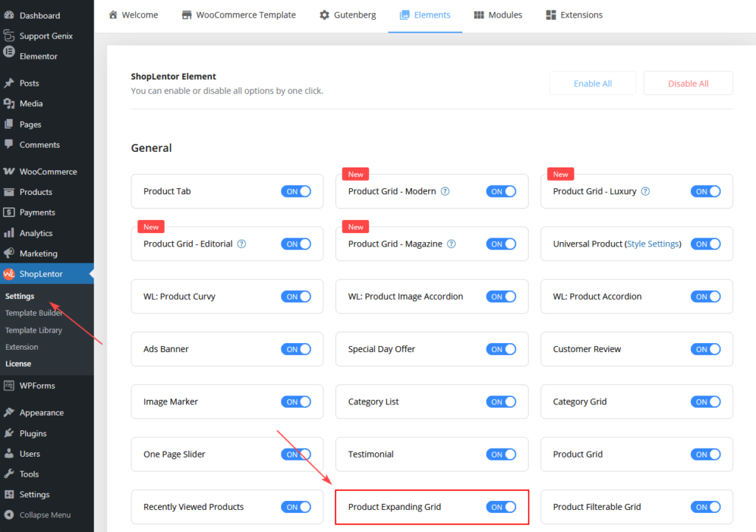Click the Disable All button
756x532 pixels.
[687, 83]
